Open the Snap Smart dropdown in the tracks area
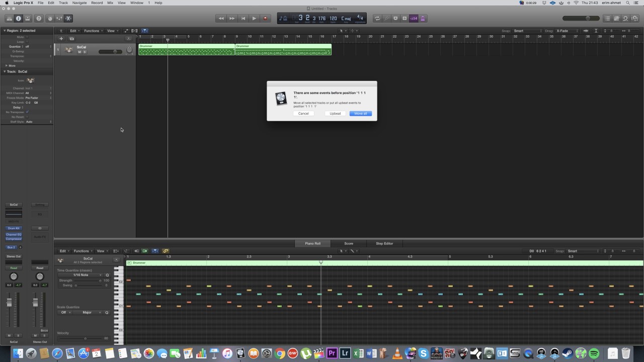Screen dimensions: 644x362 point(527,31)
